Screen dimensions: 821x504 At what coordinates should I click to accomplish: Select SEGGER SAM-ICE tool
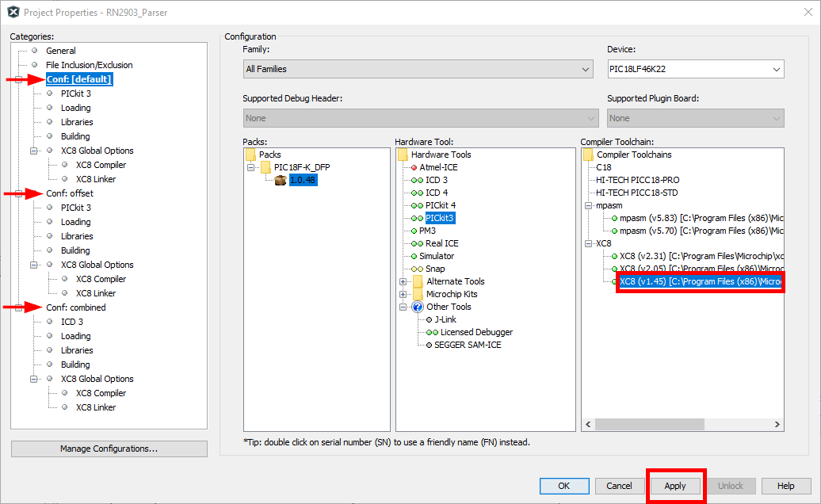pos(468,345)
